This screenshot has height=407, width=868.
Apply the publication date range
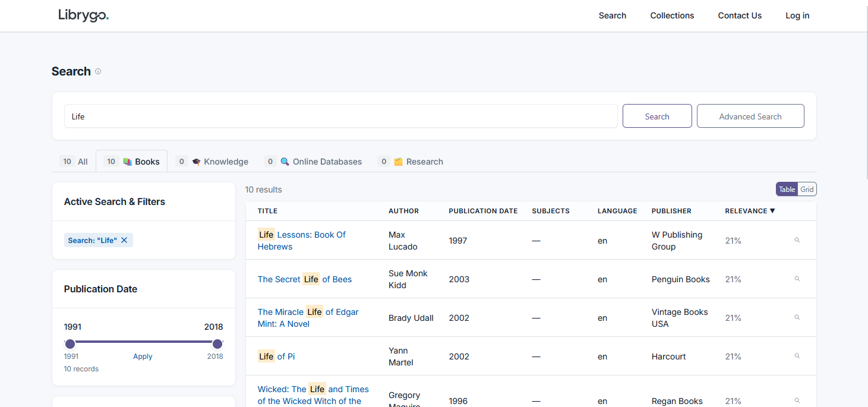pyautogui.click(x=143, y=356)
